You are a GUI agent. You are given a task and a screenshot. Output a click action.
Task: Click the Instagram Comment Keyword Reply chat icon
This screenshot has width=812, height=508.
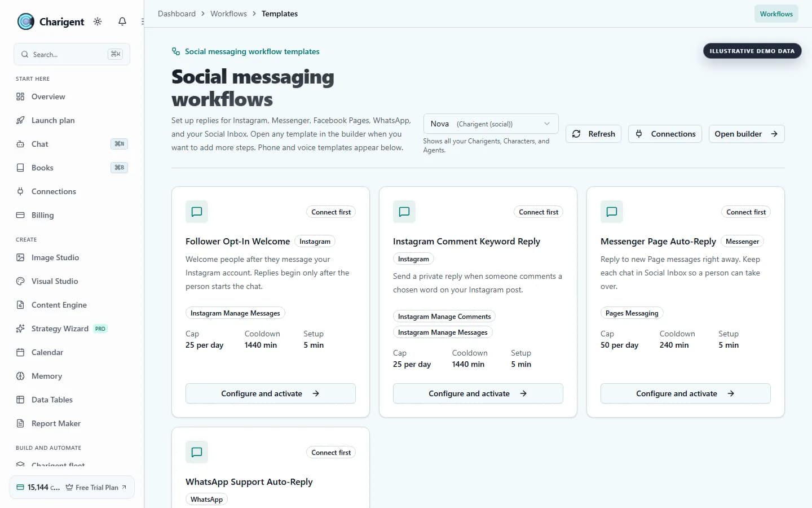tap(404, 212)
